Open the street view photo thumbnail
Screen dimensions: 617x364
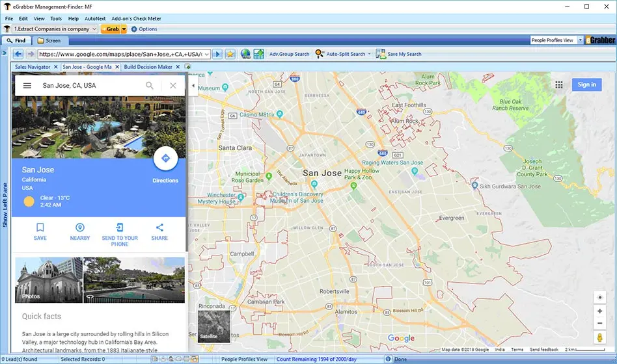coord(134,280)
